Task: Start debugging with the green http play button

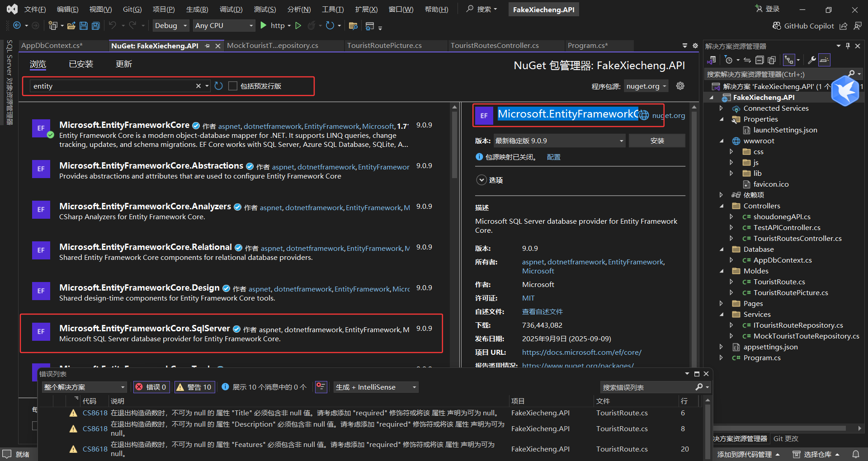Action: click(x=264, y=26)
